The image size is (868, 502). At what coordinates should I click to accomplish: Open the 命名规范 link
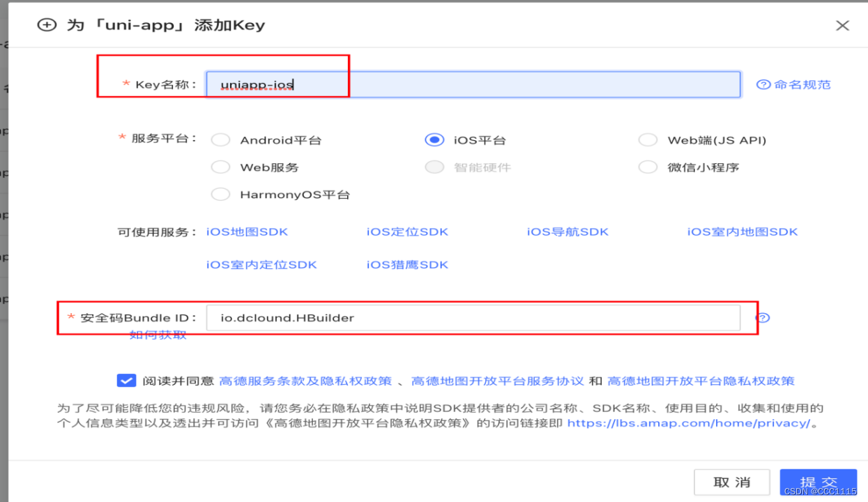click(802, 84)
